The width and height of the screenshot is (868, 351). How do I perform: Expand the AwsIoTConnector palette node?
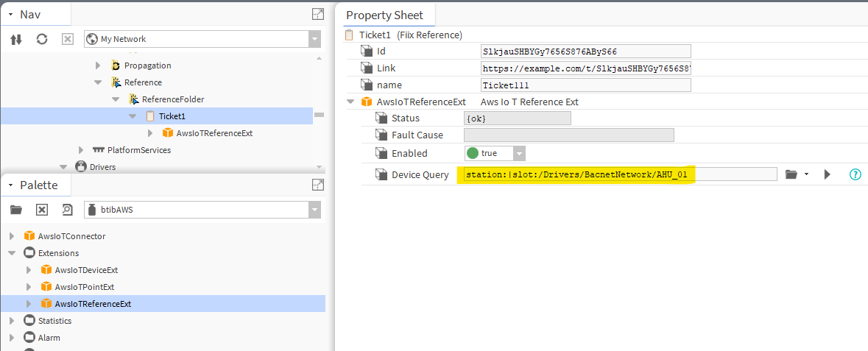[x=12, y=236]
